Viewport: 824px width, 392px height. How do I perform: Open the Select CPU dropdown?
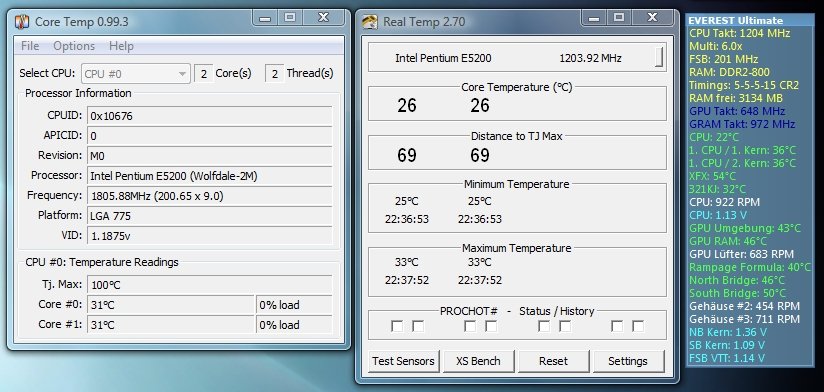136,74
